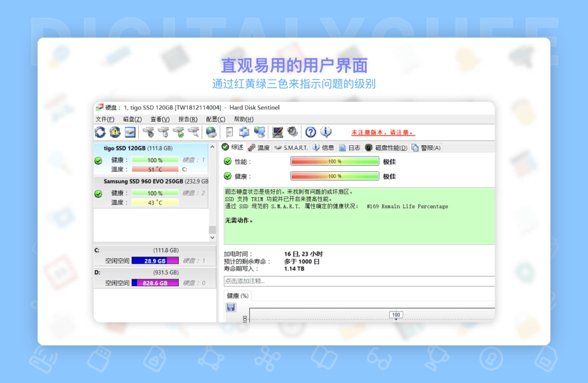Screen dimensions: 588x383
Task: Open the 磁盘(Z) menu
Action: [132, 119]
